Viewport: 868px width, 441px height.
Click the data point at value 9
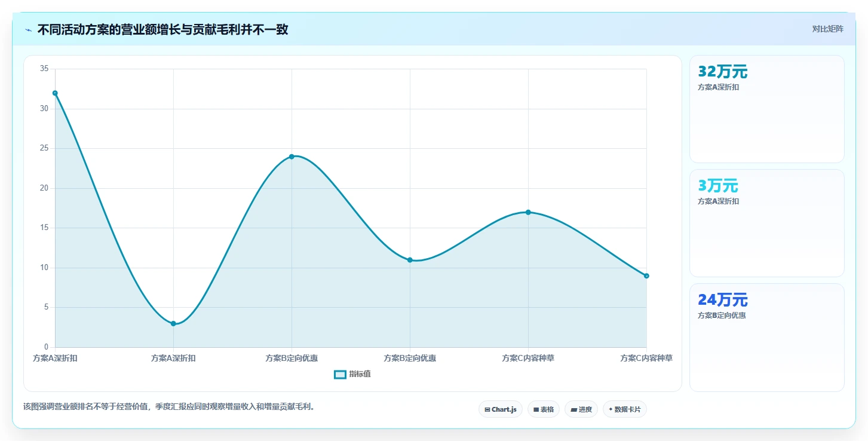coord(646,275)
